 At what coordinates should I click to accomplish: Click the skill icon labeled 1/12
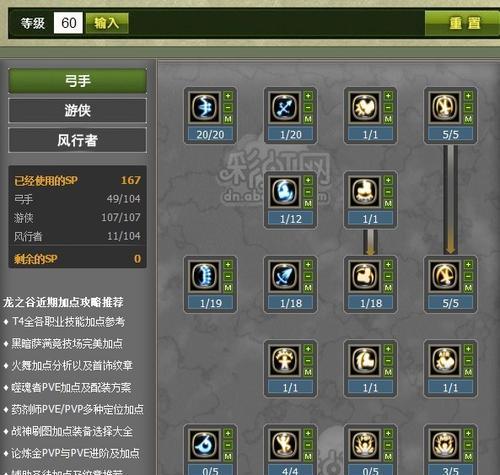coord(285,192)
